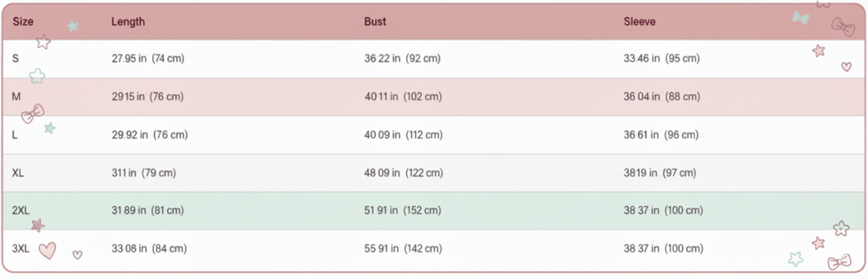The image size is (868, 279).
Task: Click the large pink heart beside 3XL
Action: point(47,250)
